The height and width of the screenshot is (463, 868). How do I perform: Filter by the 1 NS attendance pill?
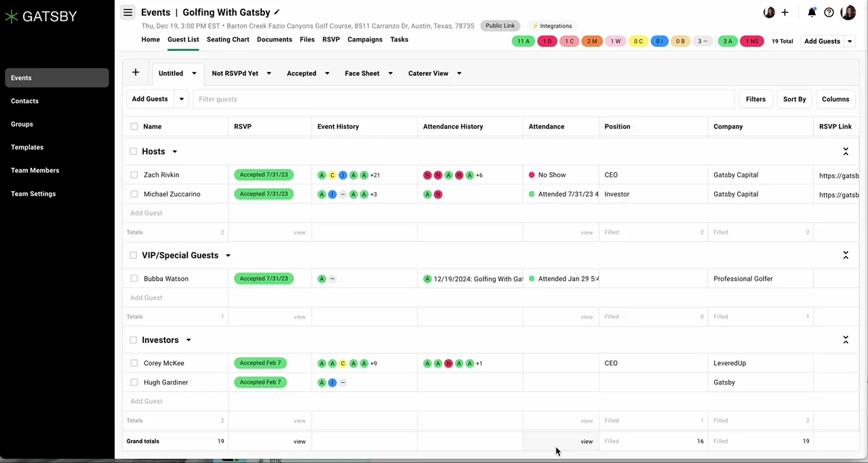coord(752,41)
